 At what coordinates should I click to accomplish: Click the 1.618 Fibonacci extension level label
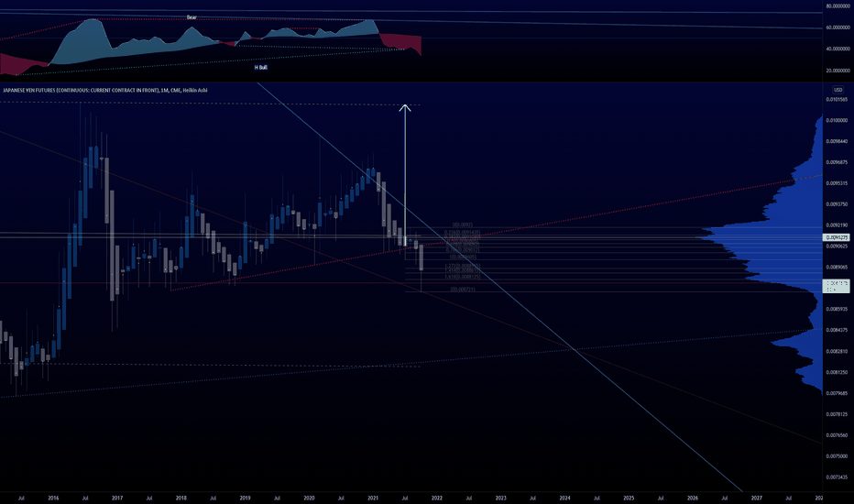coord(463,277)
